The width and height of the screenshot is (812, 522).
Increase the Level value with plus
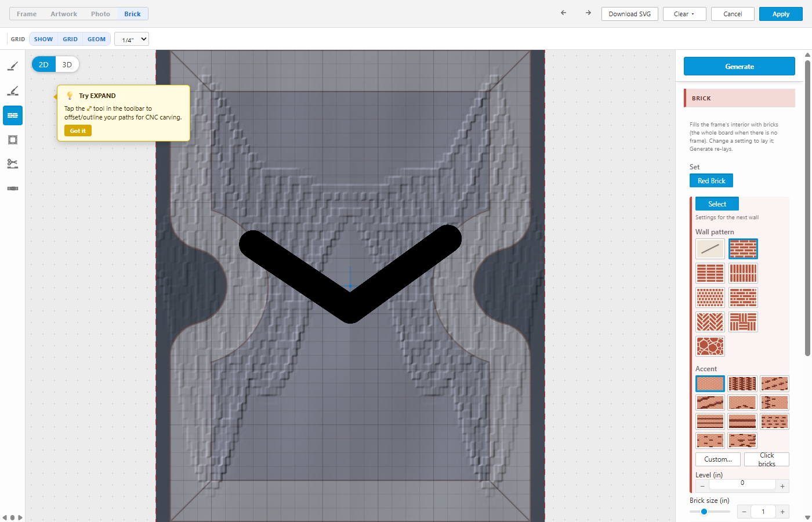(x=782, y=486)
